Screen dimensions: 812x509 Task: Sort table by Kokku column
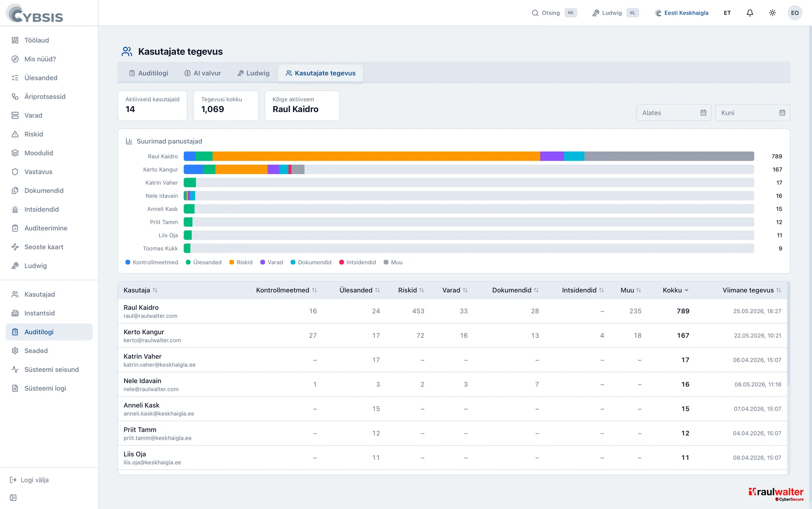[676, 290]
